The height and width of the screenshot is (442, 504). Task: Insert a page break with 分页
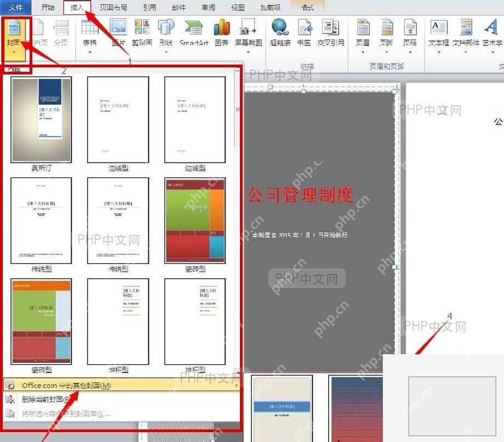pyautogui.click(x=61, y=33)
